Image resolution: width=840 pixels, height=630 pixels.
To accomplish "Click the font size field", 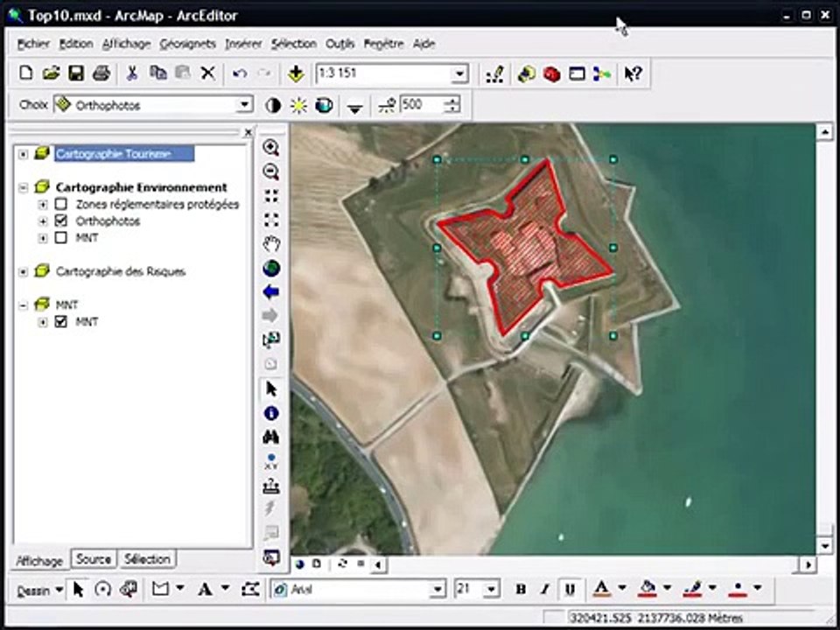I will tap(469, 589).
